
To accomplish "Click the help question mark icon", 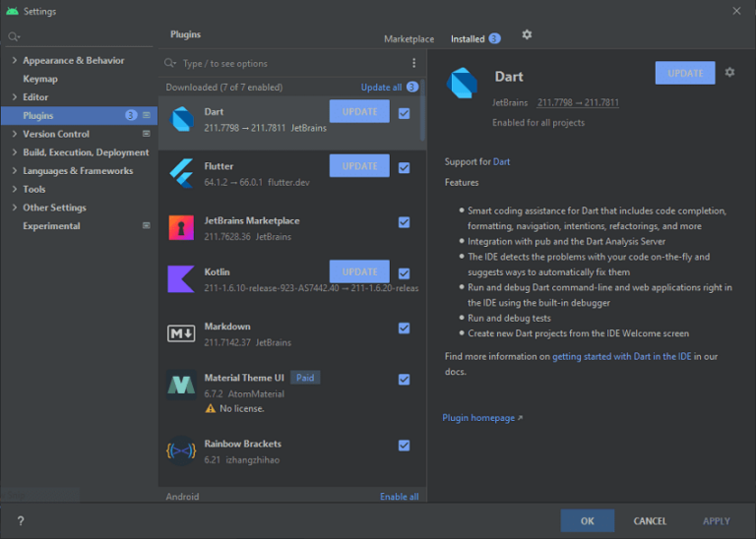I will (x=21, y=521).
